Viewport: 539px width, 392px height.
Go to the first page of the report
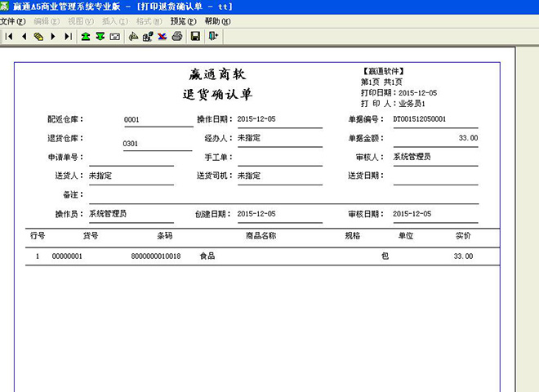point(8,37)
